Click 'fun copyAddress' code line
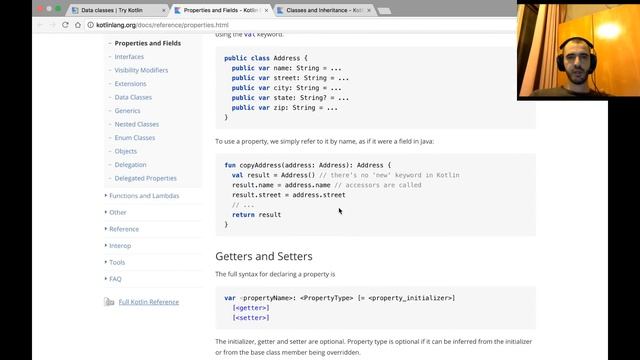The height and width of the screenshot is (360, 640). click(307, 165)
